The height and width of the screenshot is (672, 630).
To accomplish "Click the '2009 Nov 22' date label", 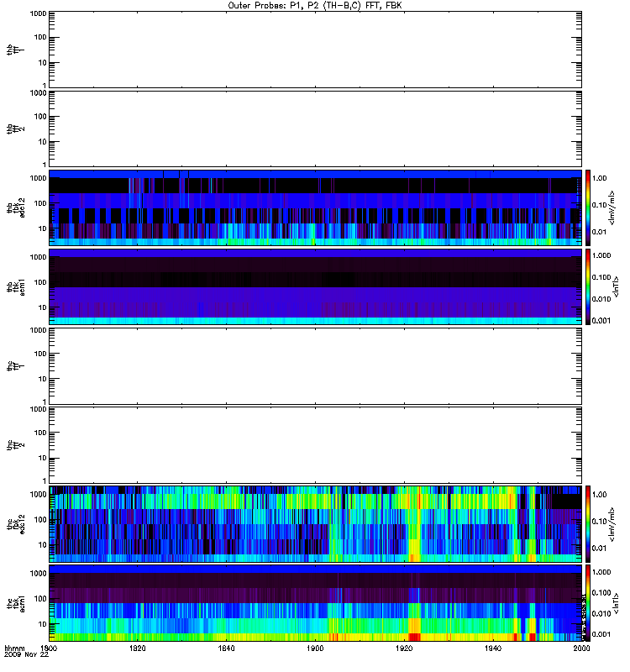I will [26, 654].
